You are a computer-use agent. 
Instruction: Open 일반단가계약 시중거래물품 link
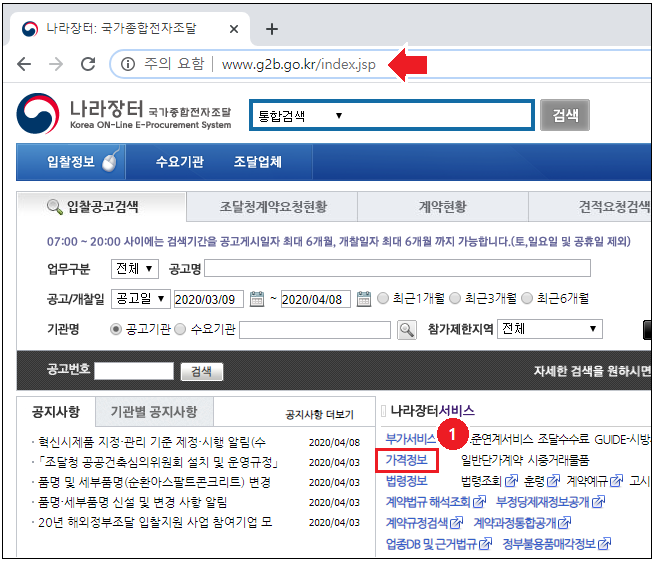coord(525,460)
